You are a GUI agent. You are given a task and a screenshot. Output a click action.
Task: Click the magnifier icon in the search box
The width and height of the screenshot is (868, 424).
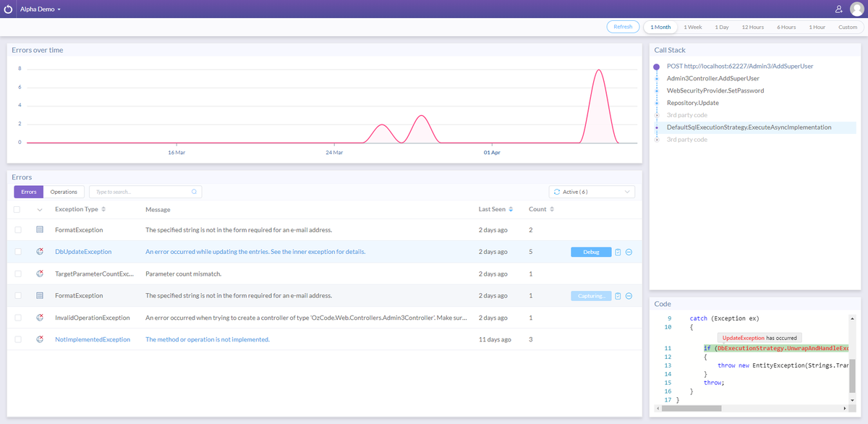193,192
